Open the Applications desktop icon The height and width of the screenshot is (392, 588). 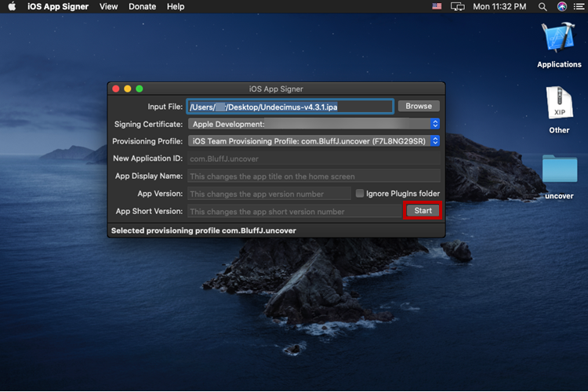coord(559,45)
